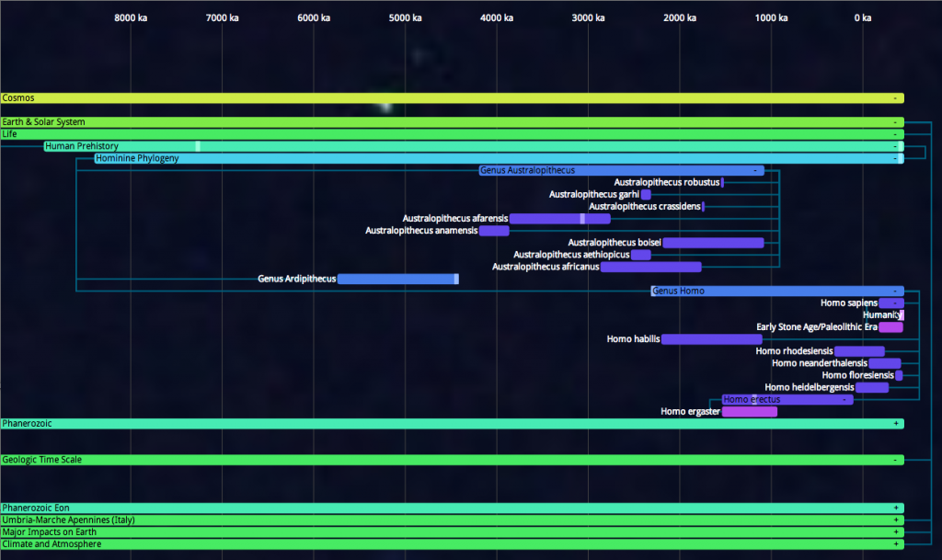Collapse the Human Prehistory bar
942x560 pixels.
point(895,146)
